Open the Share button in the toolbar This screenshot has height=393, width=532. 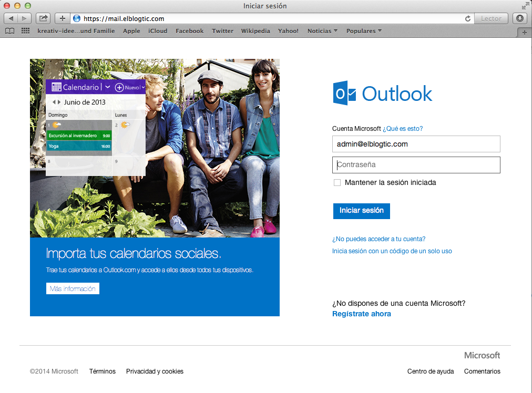(44, 18)
